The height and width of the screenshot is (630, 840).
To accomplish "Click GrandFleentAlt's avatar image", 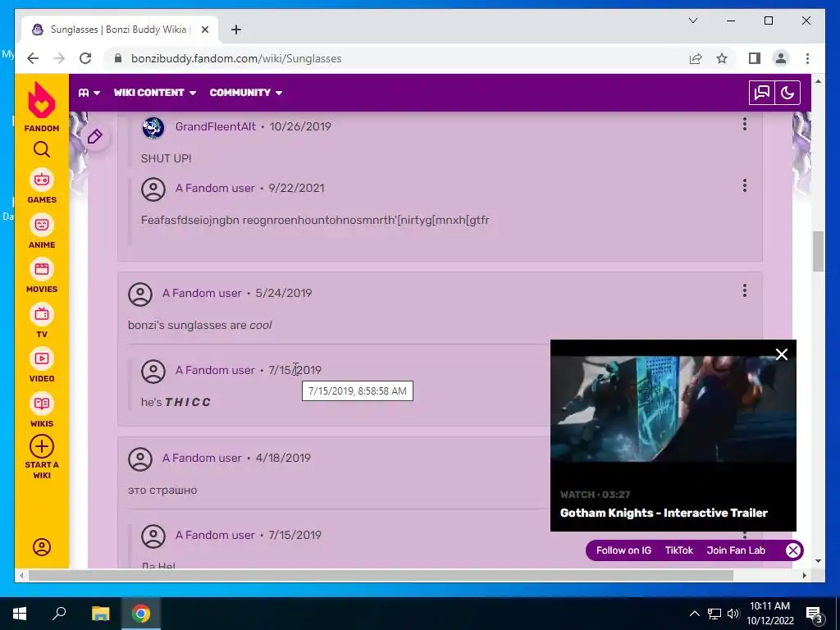I will coord(153,127).
